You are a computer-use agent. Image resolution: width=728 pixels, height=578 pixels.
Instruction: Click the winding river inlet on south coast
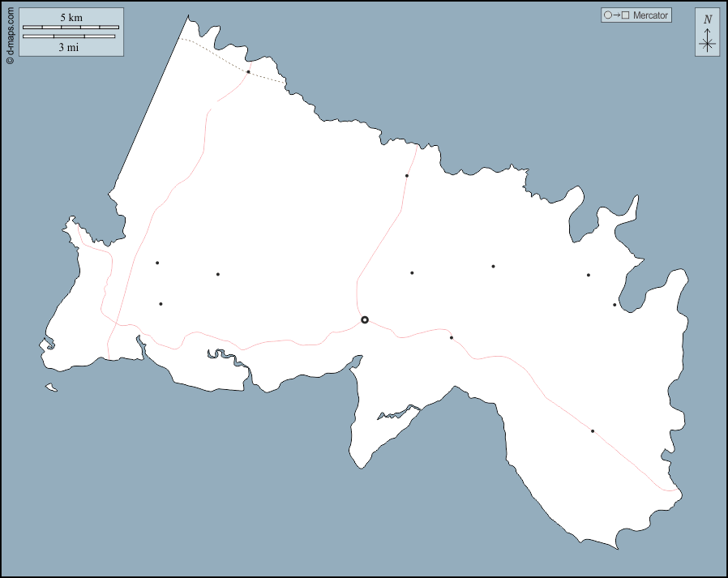click(x=227, y=357)
